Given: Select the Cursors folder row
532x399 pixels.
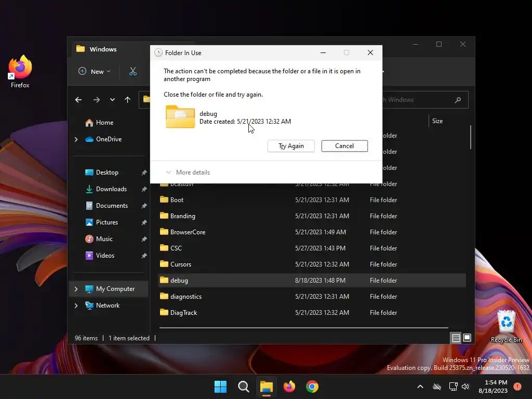Looking at the screenshot, I should (312, 264).
